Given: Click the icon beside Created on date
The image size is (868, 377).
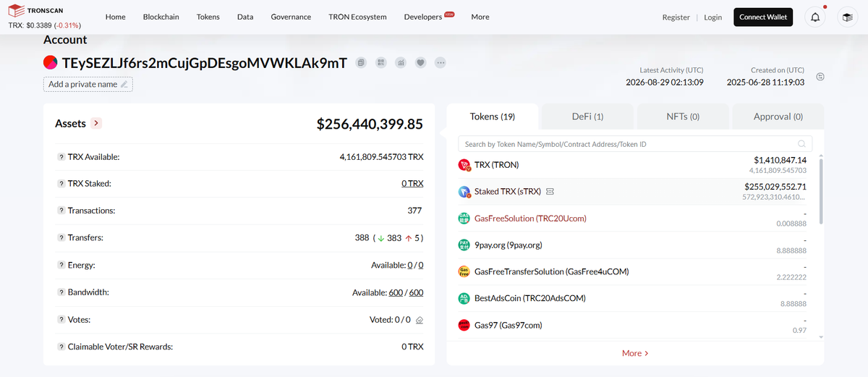Looking at the screenshot, I should 820,77.
